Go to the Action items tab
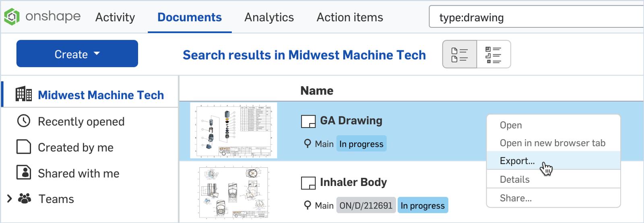The width and height of the screenshot is (644, 223). coord(349,17)
